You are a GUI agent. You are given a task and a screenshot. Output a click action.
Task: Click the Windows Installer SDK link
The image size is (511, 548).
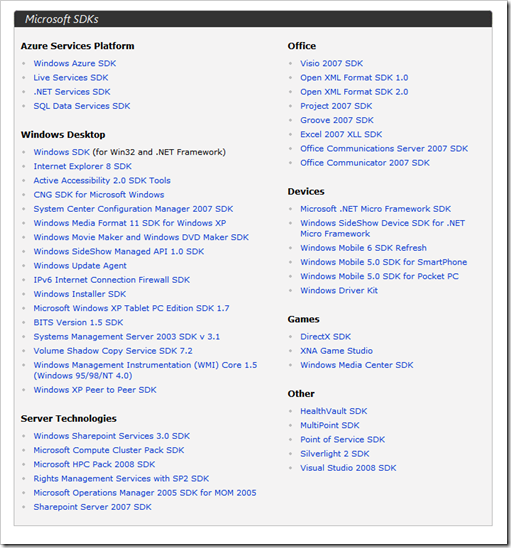(x=80, y=294)
